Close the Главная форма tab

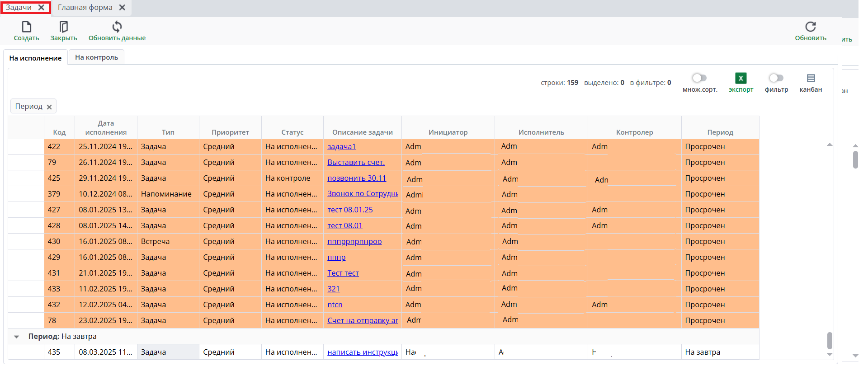pos(122,8)
